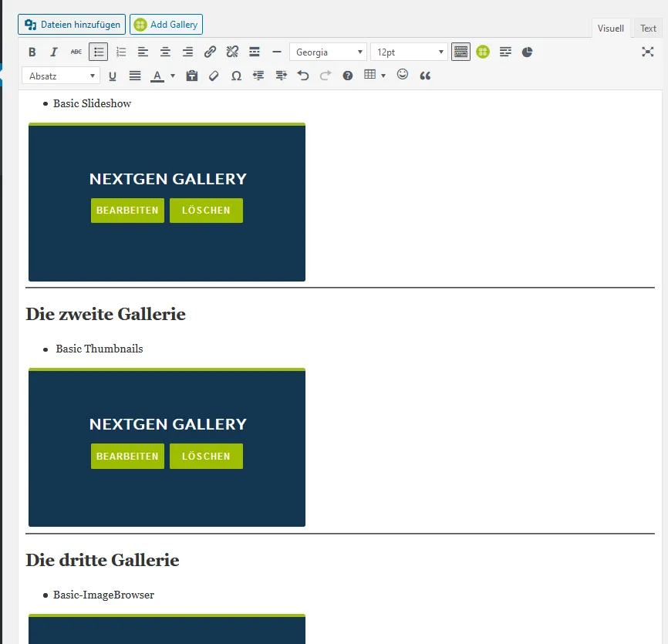668x644 pixels.
Task: Align text right
Action: pos(187,52)
